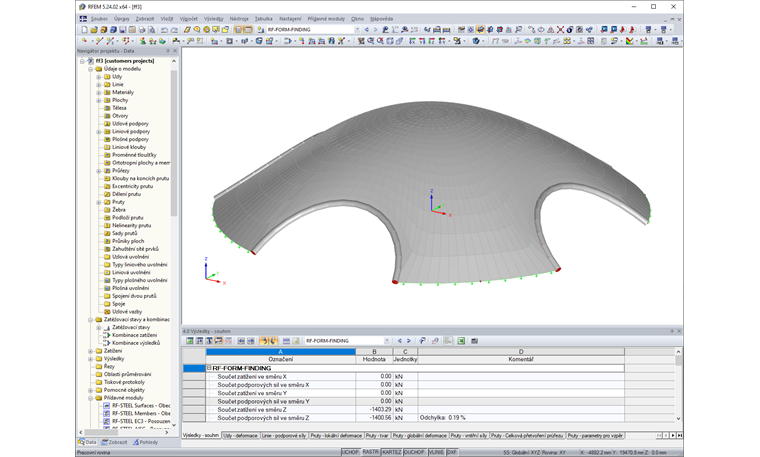Select Kombinace zatížení in the tree

point(135,335)
